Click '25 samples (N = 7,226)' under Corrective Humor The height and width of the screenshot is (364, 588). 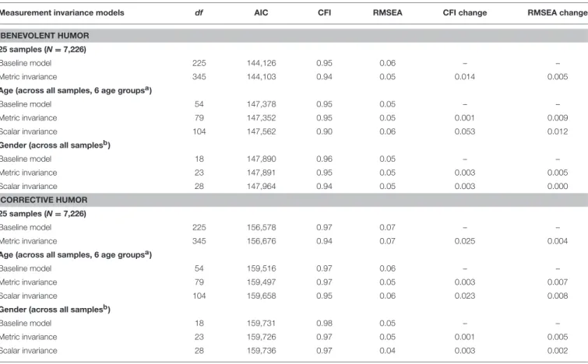tap(43, 214)
